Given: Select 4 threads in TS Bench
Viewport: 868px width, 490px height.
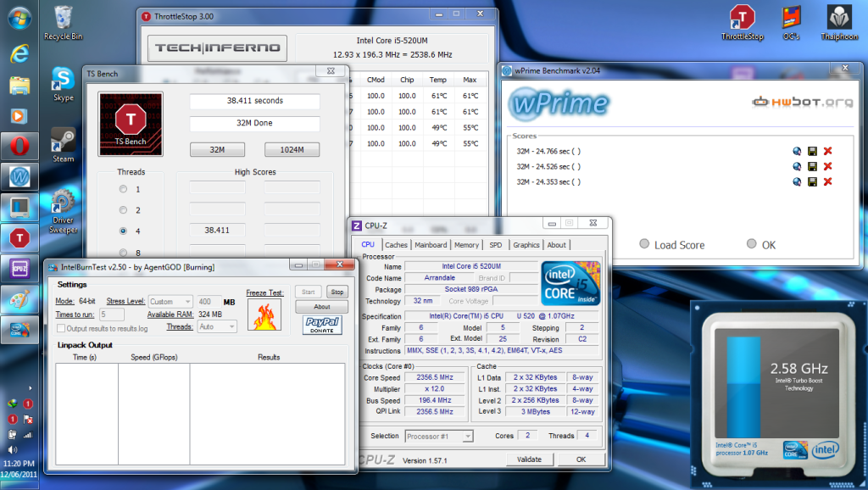Looking at the screenshot, I should point(123,231).
